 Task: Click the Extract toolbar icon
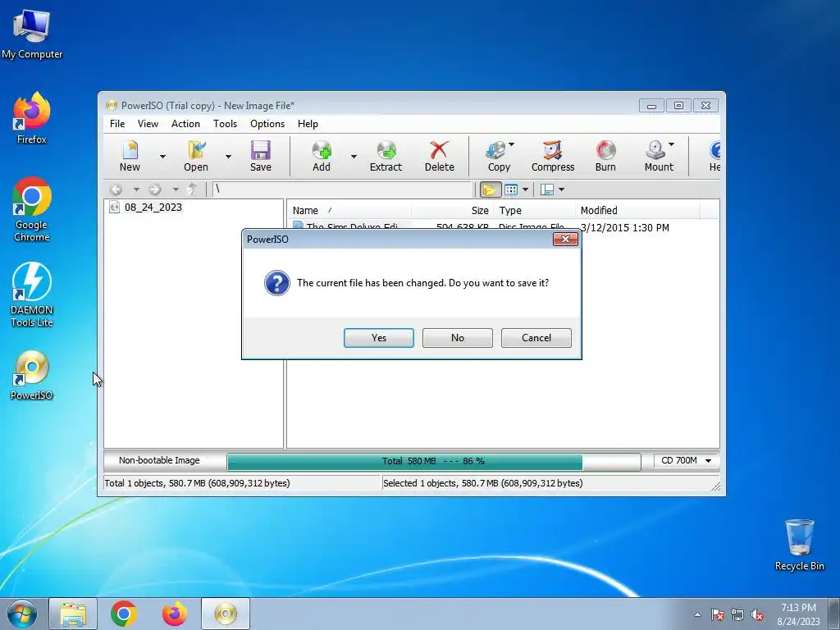[386, 151]
